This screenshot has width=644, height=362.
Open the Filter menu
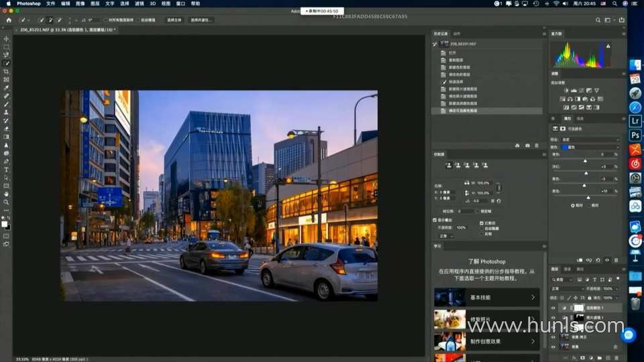[140, 4]
